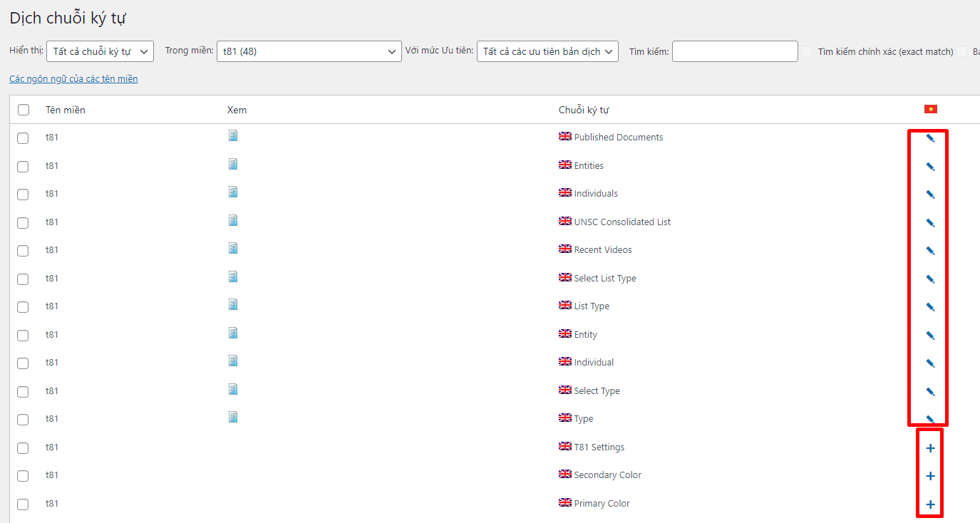Viewport: 980px width, 523px height.
Task: Check the Published Documents row checkbox
Action: pyautogui.click(x=23, y=138)
